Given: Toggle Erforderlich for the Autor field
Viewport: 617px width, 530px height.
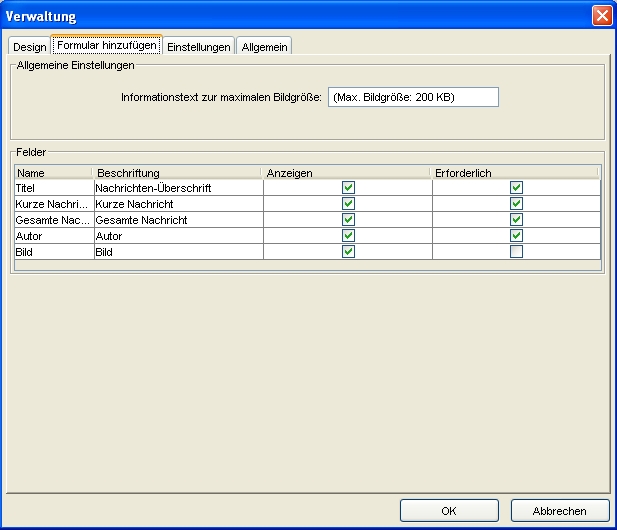Looking at the screenshot, I should (x=516, y=236).
